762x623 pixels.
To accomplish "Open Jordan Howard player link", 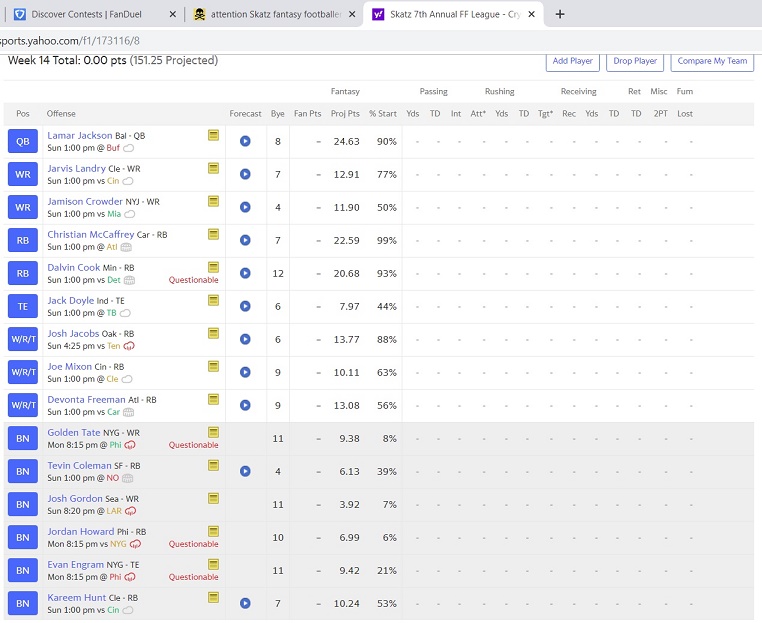I will click(81, 532).
